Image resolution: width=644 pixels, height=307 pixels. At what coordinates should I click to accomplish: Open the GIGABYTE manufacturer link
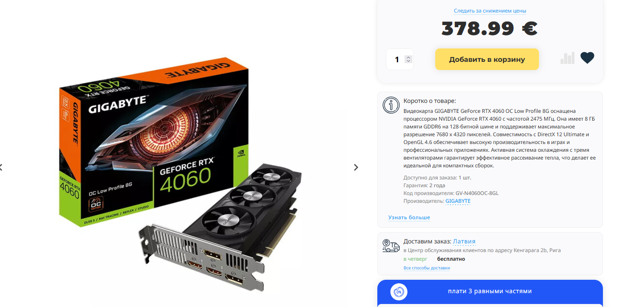click(x=458, y=201)
